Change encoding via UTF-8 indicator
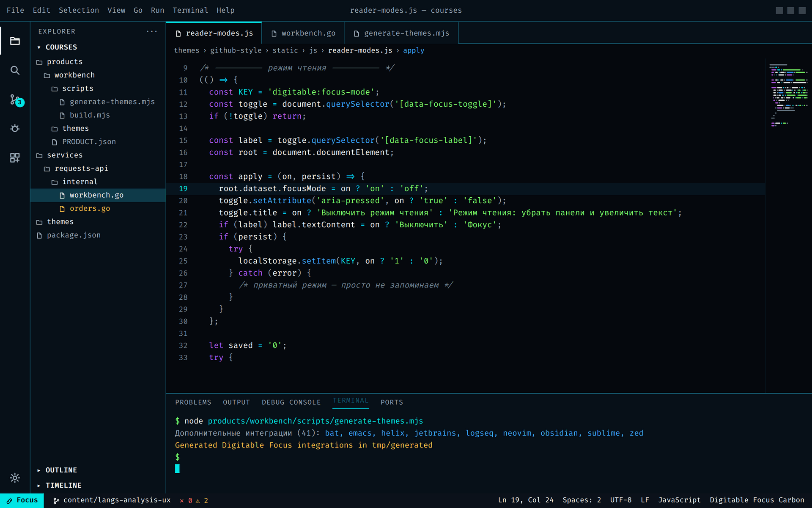Screen dimensions: 812x508 (x=621, y=500)
